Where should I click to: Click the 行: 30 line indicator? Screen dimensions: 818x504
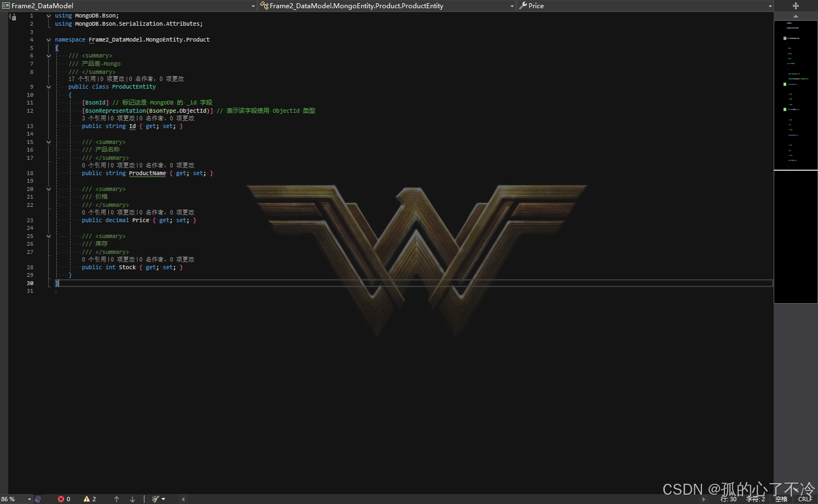pos(728,499)
